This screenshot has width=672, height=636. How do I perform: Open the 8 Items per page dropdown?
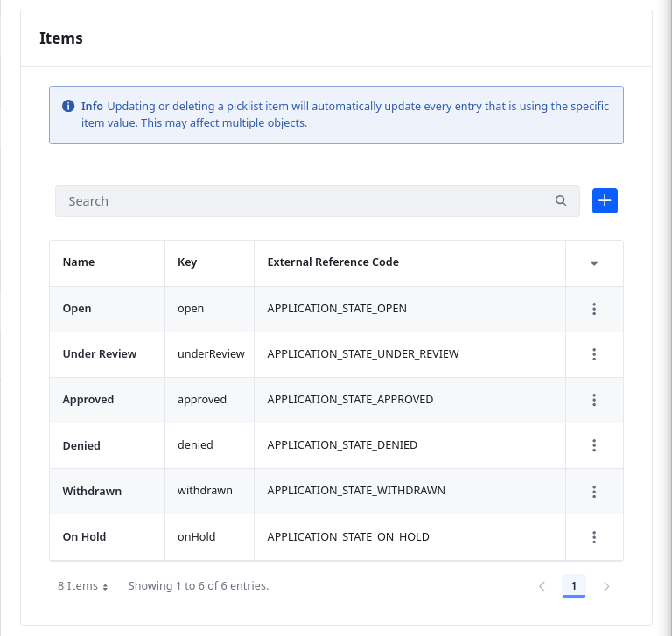[x=82, y=586]
